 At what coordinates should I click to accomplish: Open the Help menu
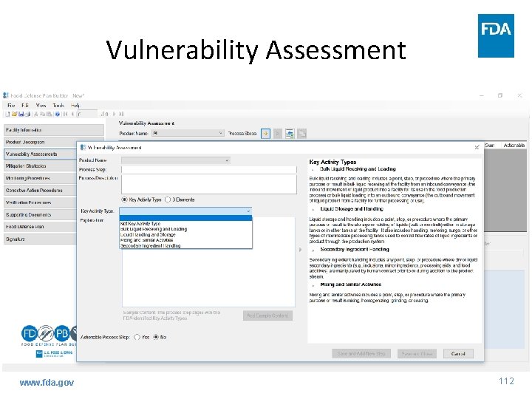(x=75, y=105)
